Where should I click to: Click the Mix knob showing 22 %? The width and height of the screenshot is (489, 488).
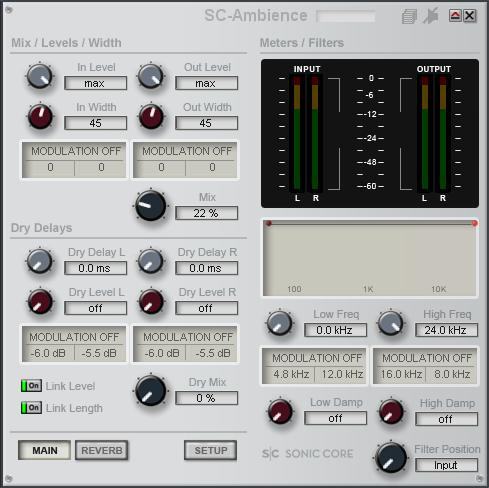[x=151, y=206]
